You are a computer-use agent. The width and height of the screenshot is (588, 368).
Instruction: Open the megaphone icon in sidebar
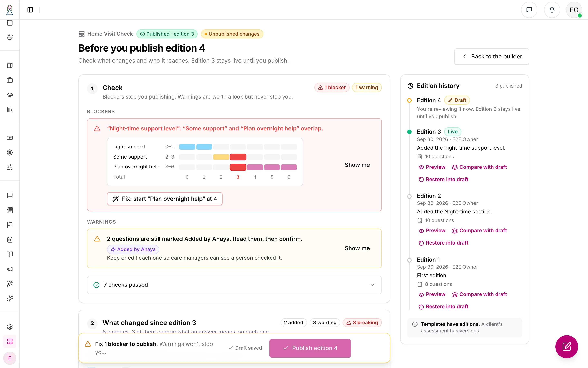pyautogui.click(x=10, y=269)
